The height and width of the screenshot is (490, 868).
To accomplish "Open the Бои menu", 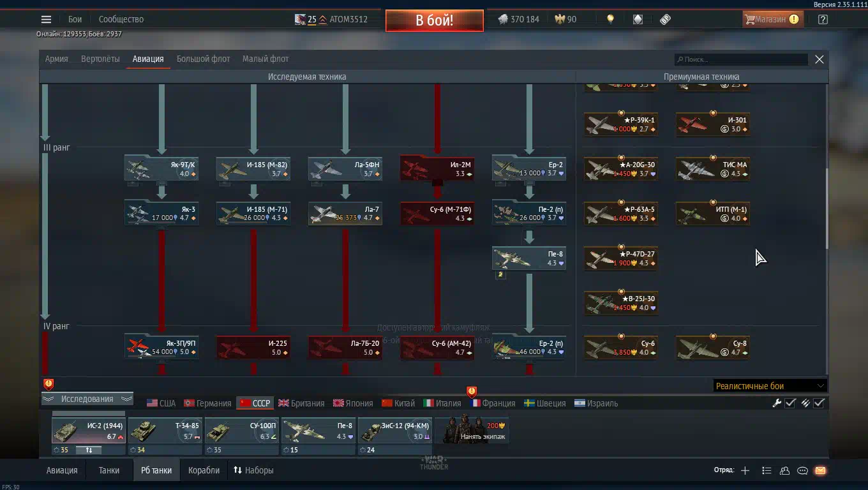I will coord(75,19).
